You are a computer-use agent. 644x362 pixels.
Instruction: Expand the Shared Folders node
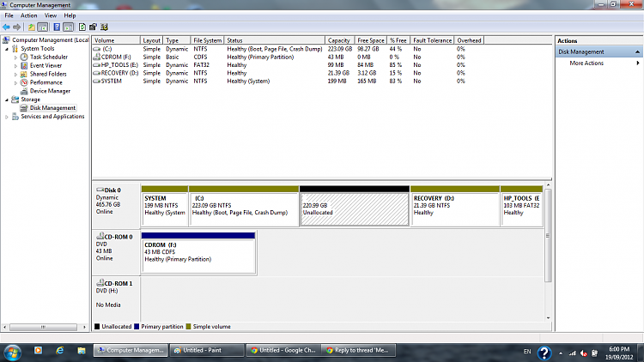pos(15,75)
